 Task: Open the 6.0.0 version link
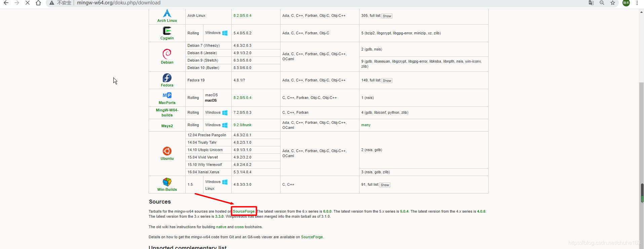click(327, 211)
